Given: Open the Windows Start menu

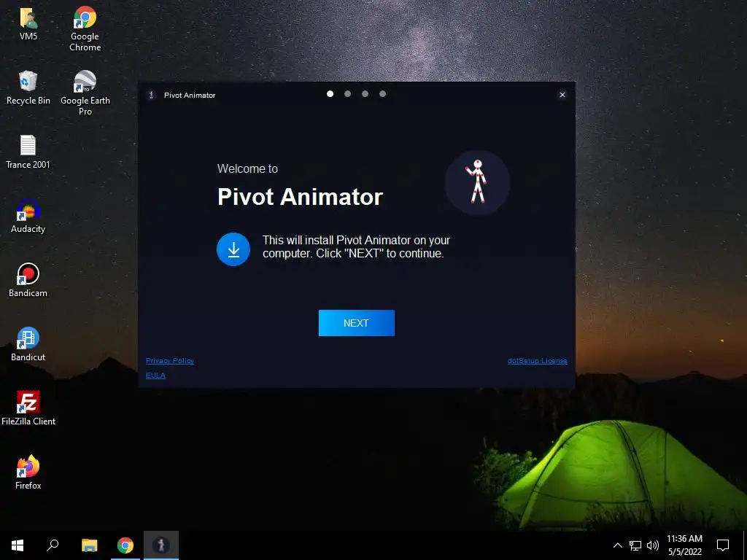Looking at the screenshot, I should coord(18,545).
